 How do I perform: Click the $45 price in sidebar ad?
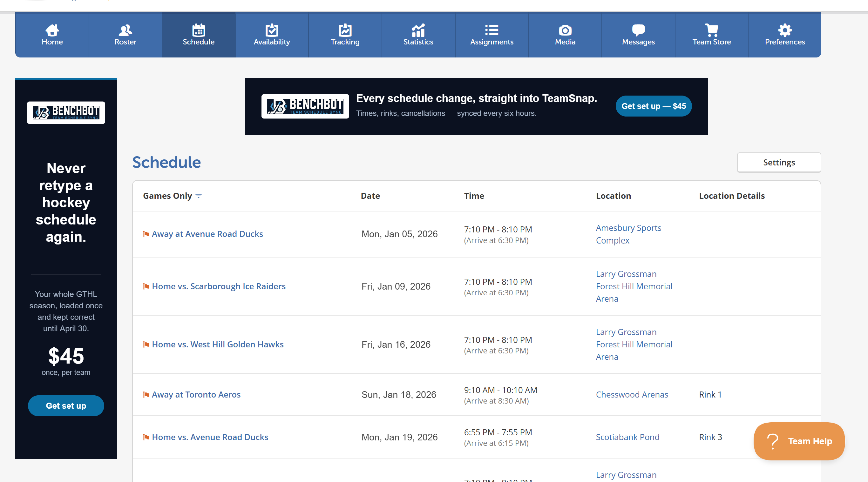66,356
